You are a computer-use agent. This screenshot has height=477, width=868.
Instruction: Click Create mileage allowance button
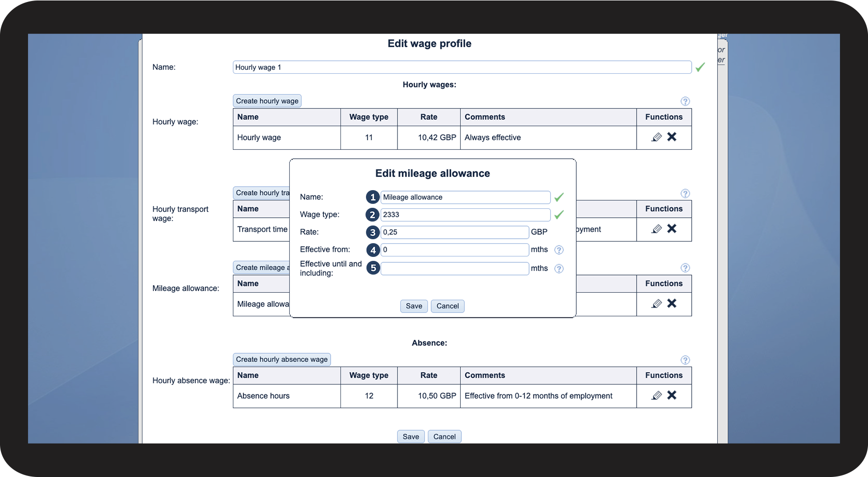pyautogui.click(x=261, y=267)
